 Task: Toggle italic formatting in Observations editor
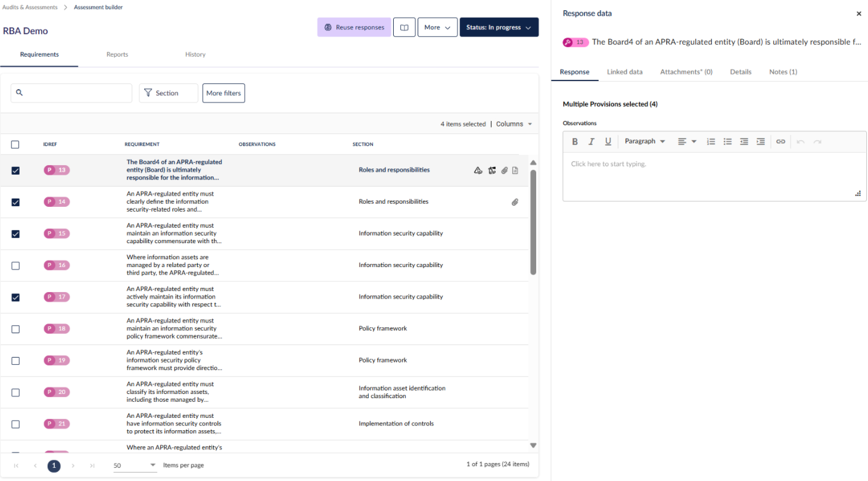point(592,142)
